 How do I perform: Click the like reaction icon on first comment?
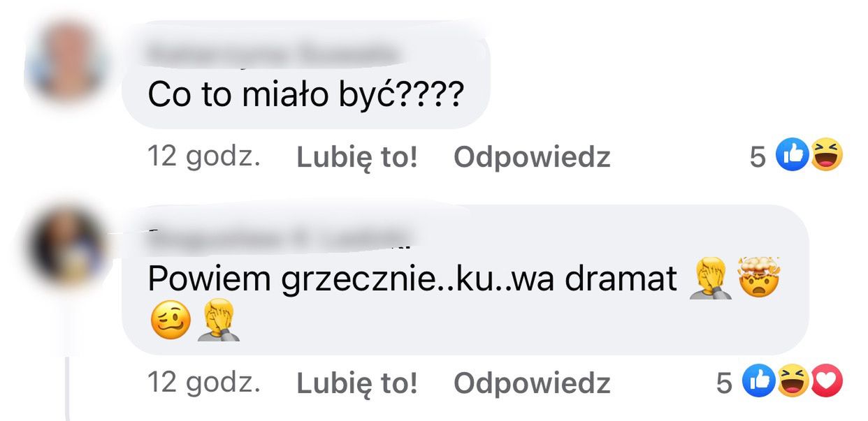(x=793, y=156)
